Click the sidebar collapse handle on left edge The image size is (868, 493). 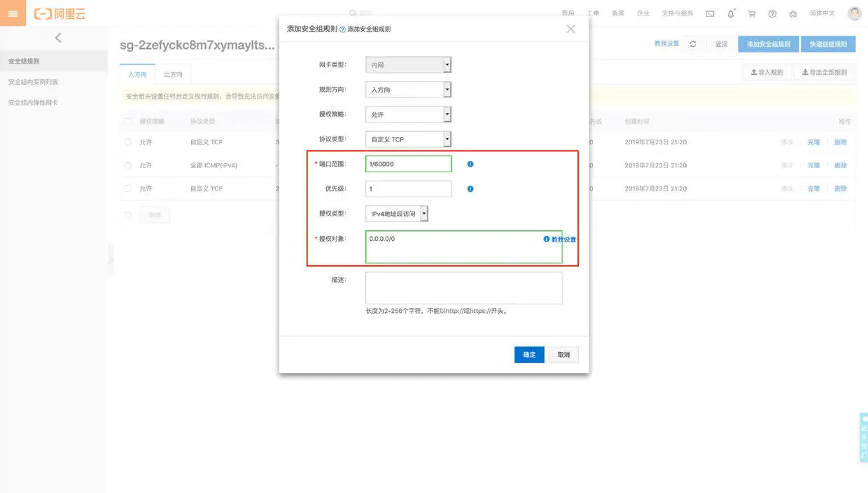tap(110, 260)
